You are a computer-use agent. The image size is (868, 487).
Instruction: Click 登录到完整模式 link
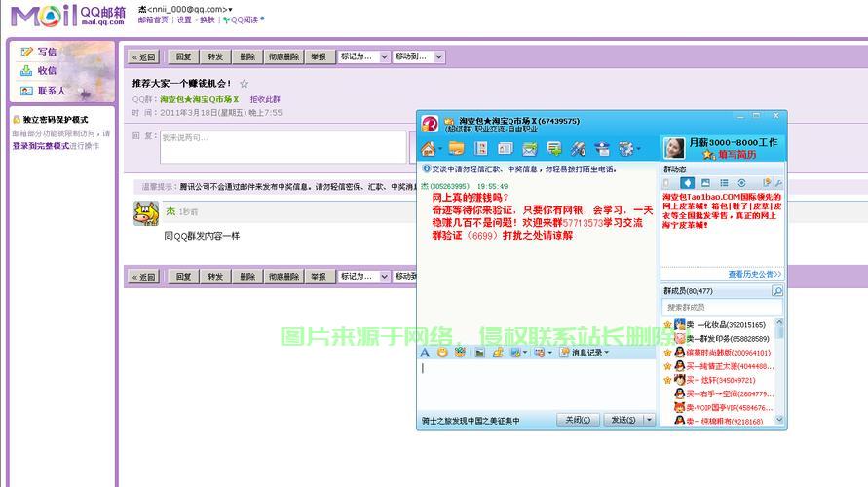(41, 146)
